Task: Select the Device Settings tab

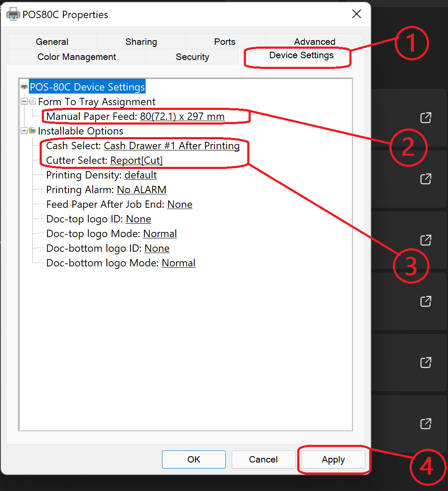Action: coord(301,56)
